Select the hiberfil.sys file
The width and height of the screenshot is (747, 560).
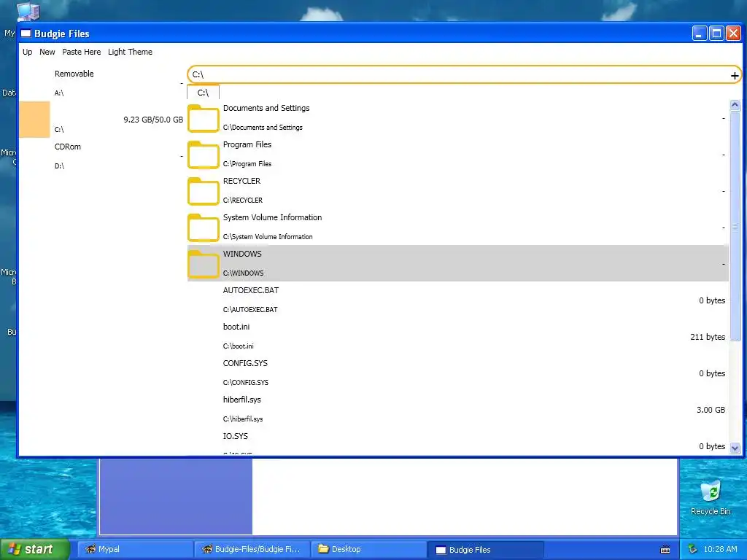click(457, 410)
